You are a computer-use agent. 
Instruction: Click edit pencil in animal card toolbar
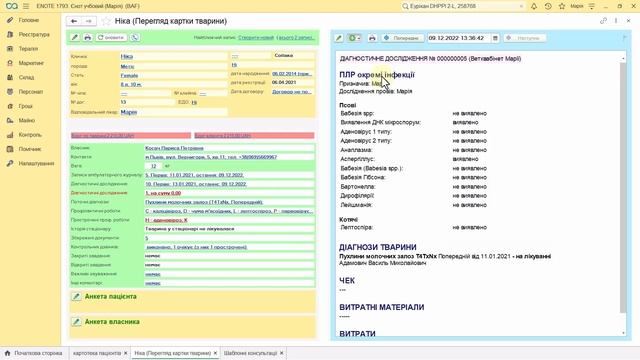coord(75,38)
